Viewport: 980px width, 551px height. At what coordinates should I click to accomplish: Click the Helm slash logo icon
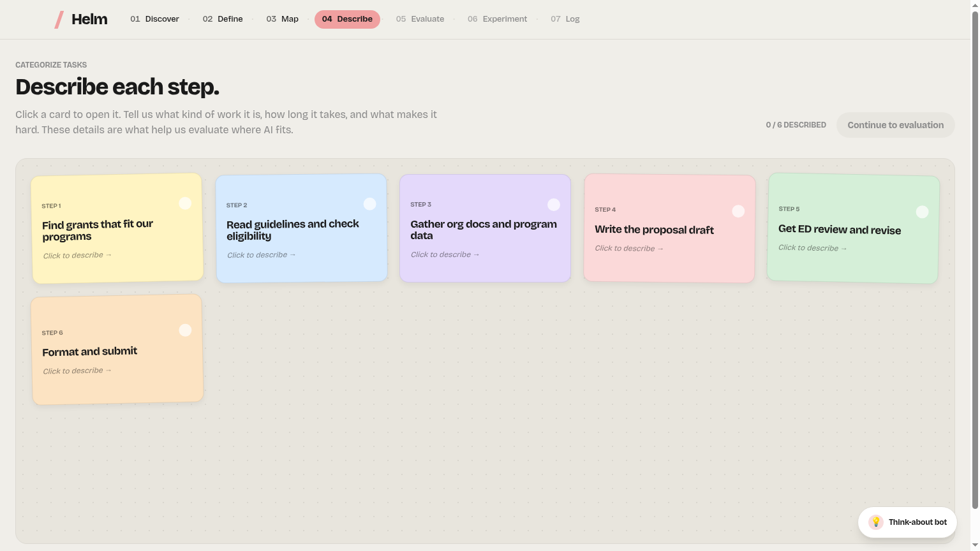pyautogui.click(x=59, y=20)
